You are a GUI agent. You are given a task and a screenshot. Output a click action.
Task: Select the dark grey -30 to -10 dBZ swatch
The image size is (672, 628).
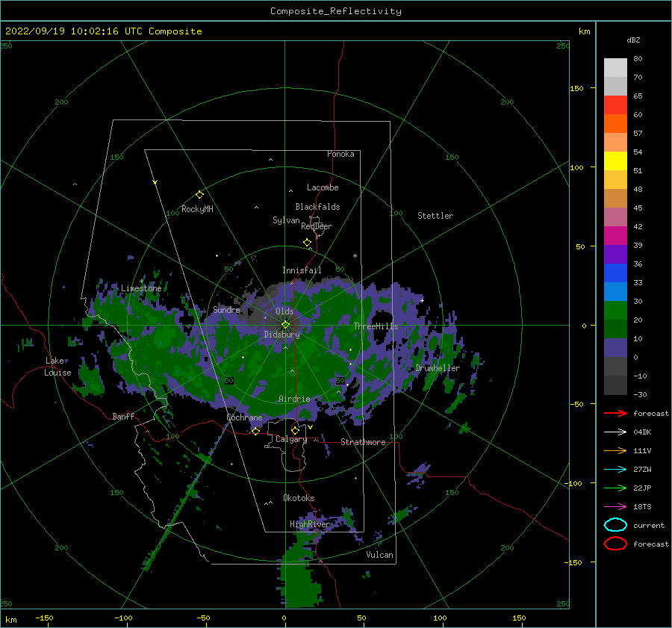pos(615,385)
